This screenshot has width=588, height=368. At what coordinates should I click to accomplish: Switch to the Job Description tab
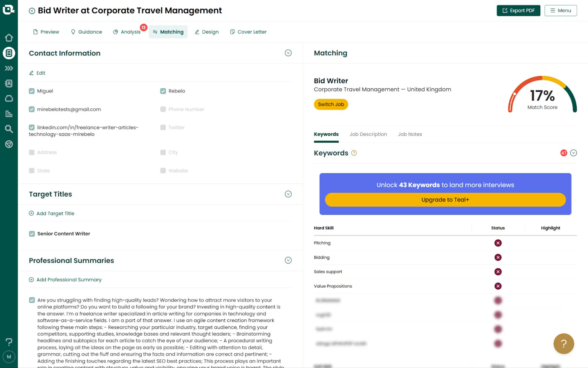368,134
